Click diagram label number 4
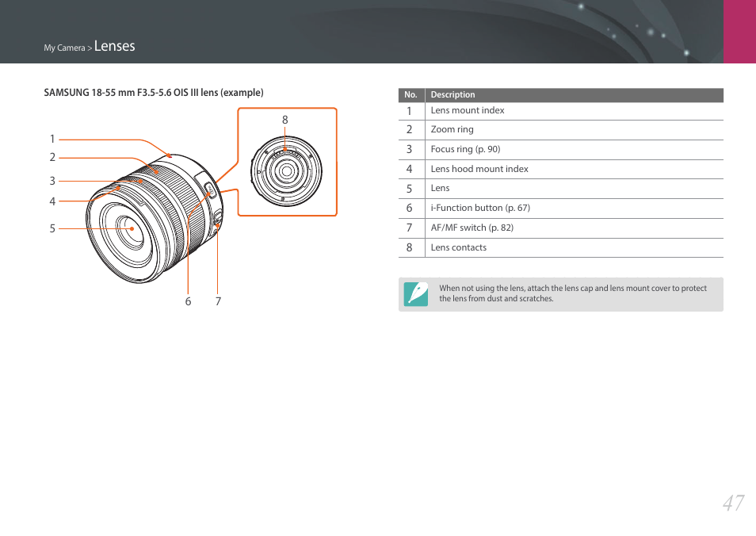This screenshot has height=536, width=756. pyautogui.click(x=52, y=201)
